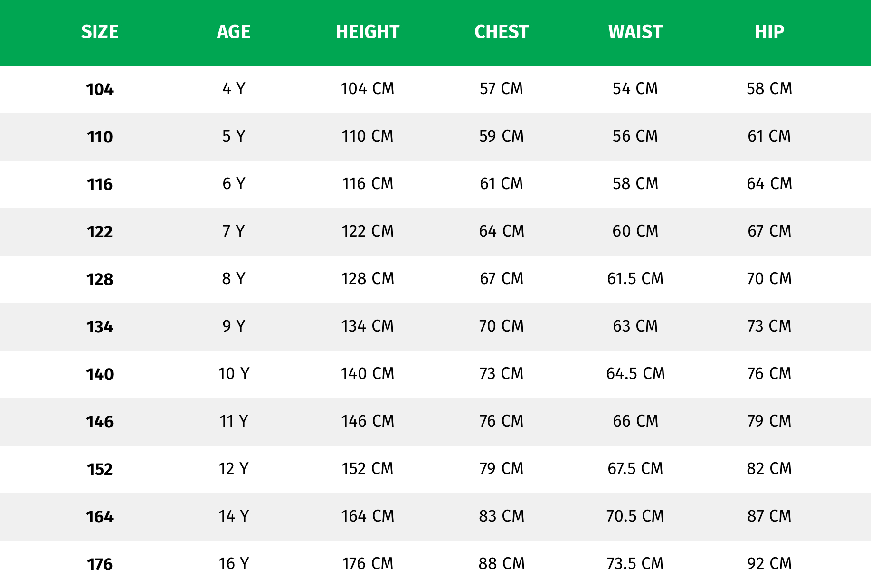Click the waist value '64.5 CM'
The height and width of the screenshot is (588, 871).
pyautogui.click(x=635, y=373)
